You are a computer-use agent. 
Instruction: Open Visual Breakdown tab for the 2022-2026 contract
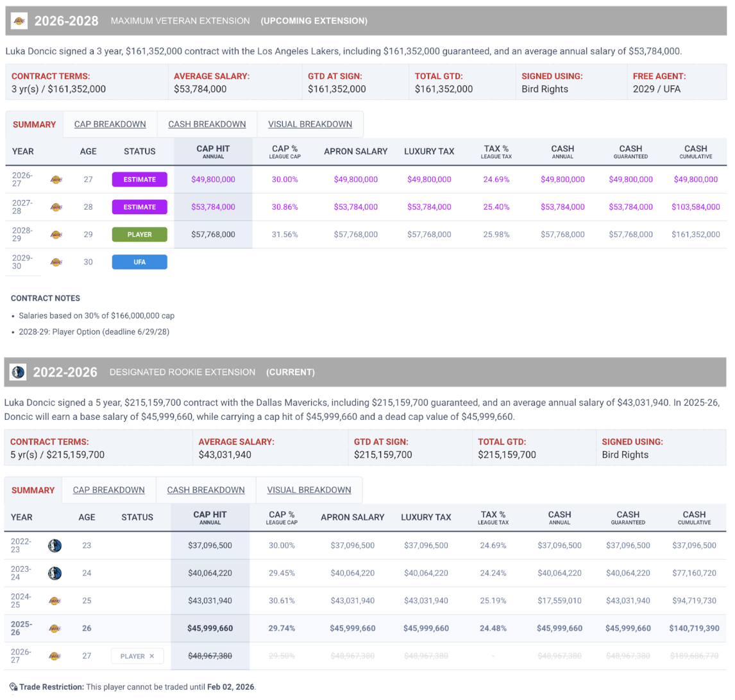point(308,490)
